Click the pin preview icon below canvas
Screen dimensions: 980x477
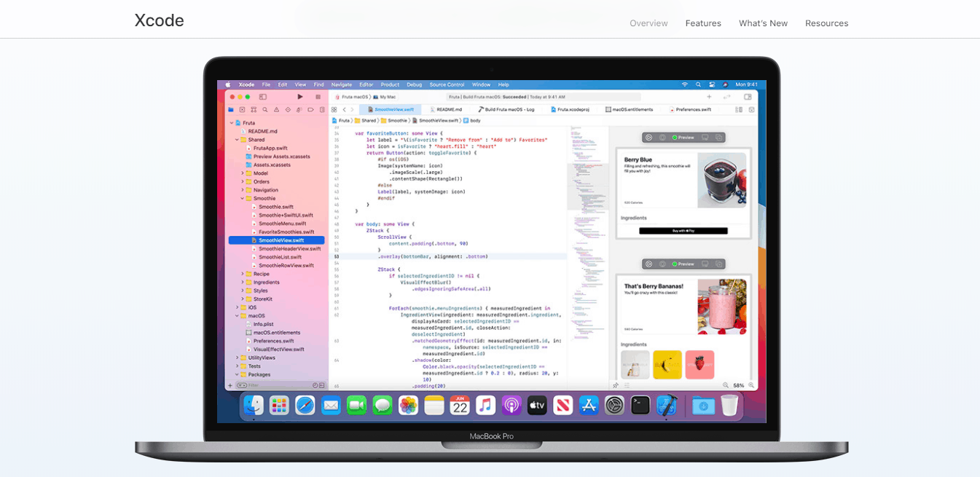(616, 385)
